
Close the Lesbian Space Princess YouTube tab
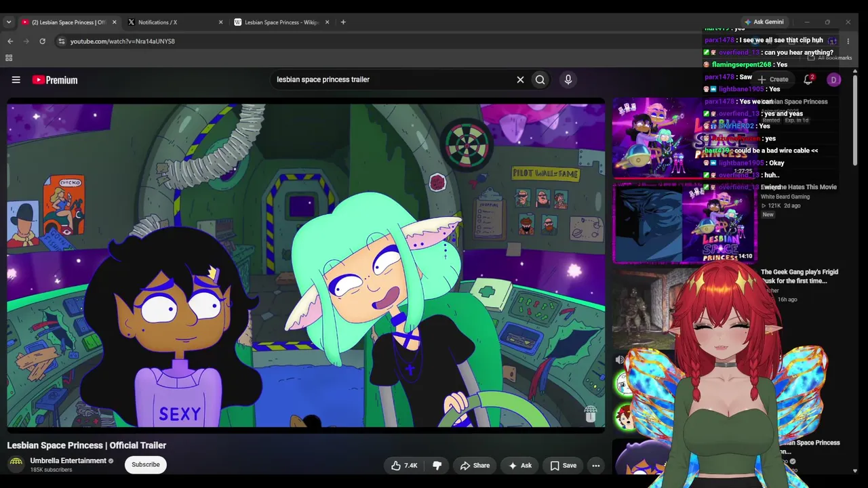point(114,22)
